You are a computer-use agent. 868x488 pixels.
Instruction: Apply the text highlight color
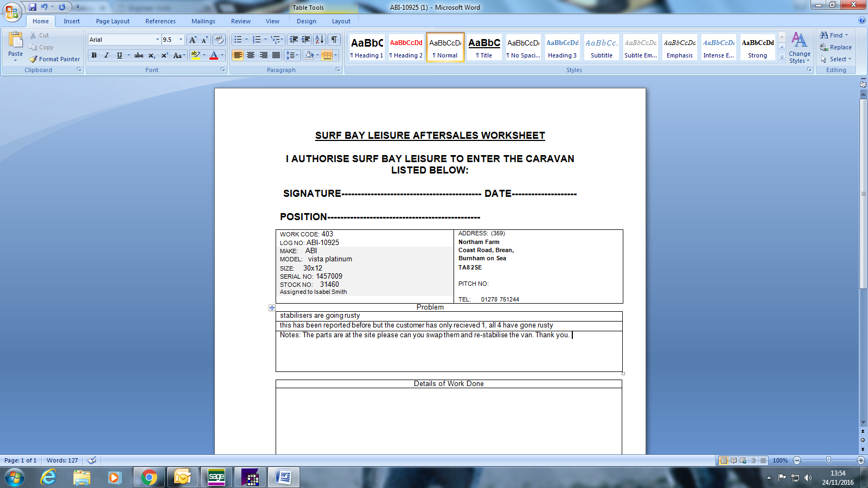[x=196, y=55]
